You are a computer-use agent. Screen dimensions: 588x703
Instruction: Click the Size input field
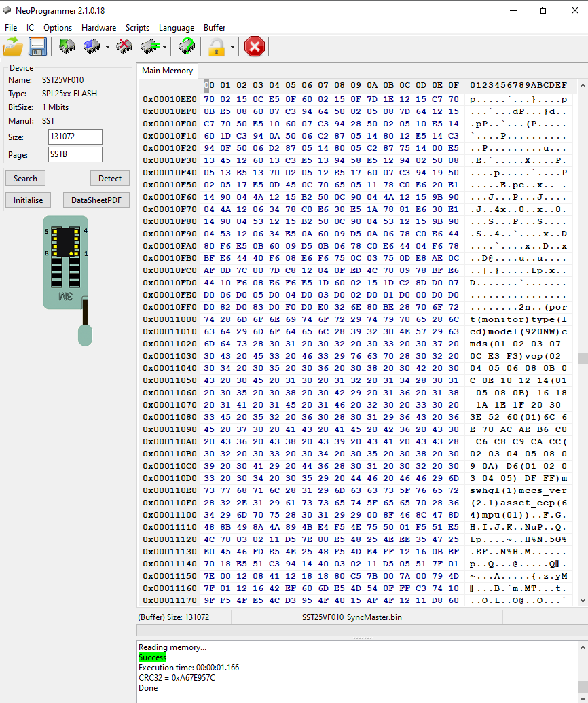pos(75,137)
